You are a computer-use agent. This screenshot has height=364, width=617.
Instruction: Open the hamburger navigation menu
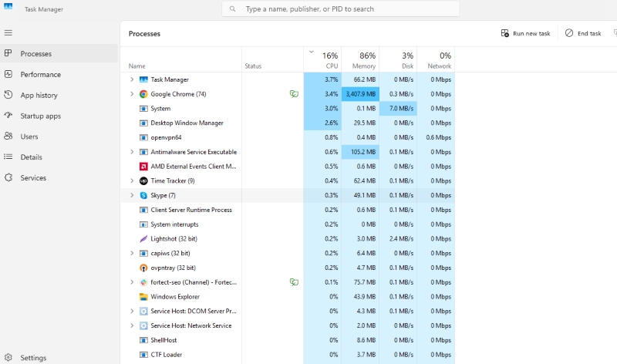pos(8,32)
